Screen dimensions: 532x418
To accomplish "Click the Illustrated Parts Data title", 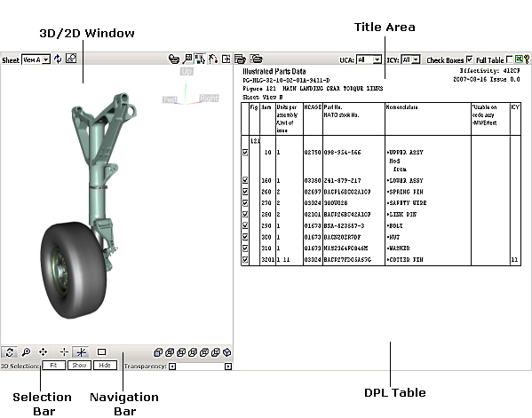I will pos(274,72).
